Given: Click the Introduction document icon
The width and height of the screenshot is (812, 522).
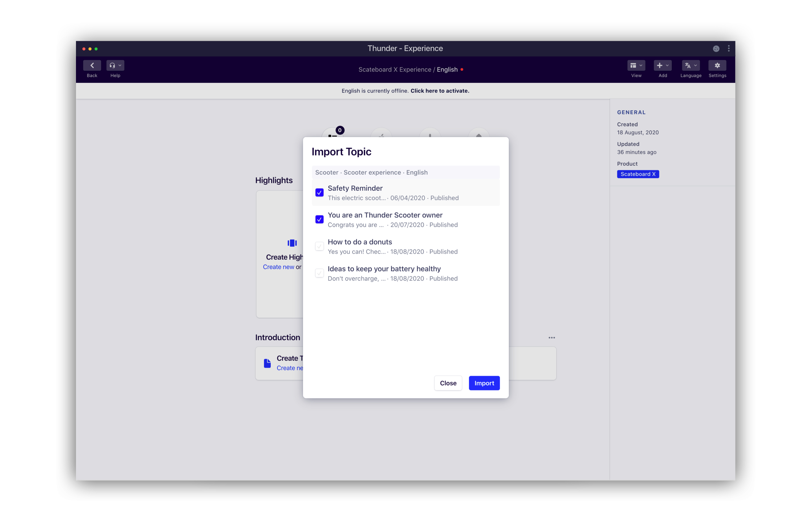Looking at the screenshot, I should [x=267, y=363].
